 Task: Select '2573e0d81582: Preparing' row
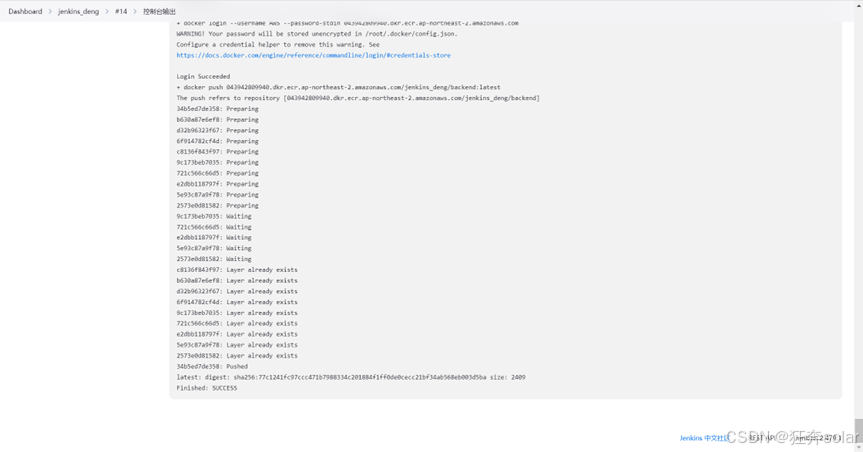(x=217, y=205)
